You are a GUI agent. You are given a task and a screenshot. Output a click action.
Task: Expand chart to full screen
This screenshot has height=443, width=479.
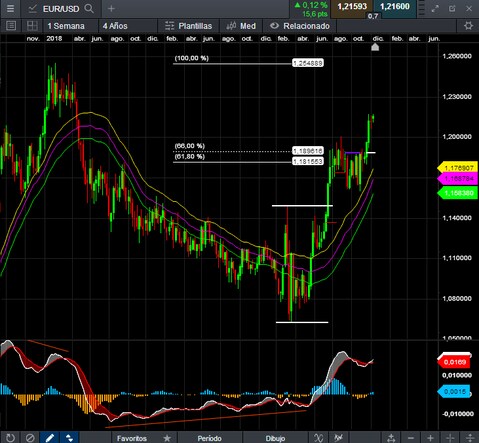[x=435, y=9]
